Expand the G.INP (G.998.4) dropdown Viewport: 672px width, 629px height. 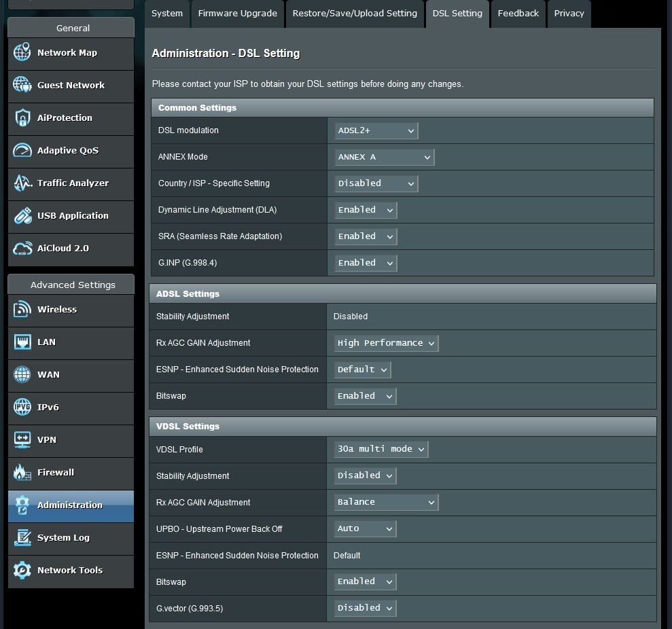(366, 263)
